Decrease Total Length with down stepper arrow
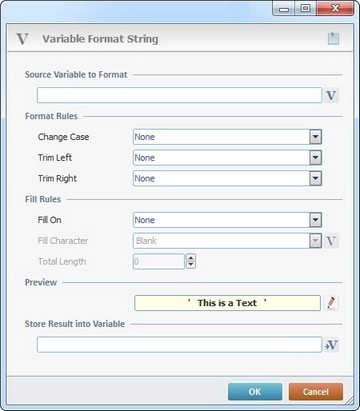This screenshot has height=411, width=360. [191, 265]
